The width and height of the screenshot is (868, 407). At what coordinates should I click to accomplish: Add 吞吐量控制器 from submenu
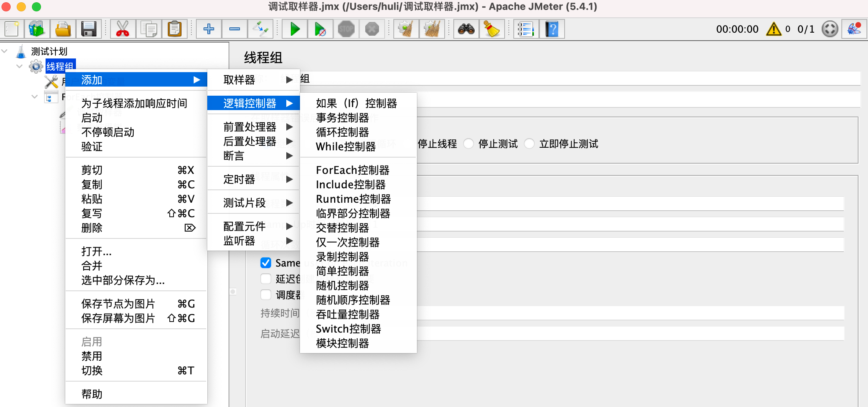(358, 314)
